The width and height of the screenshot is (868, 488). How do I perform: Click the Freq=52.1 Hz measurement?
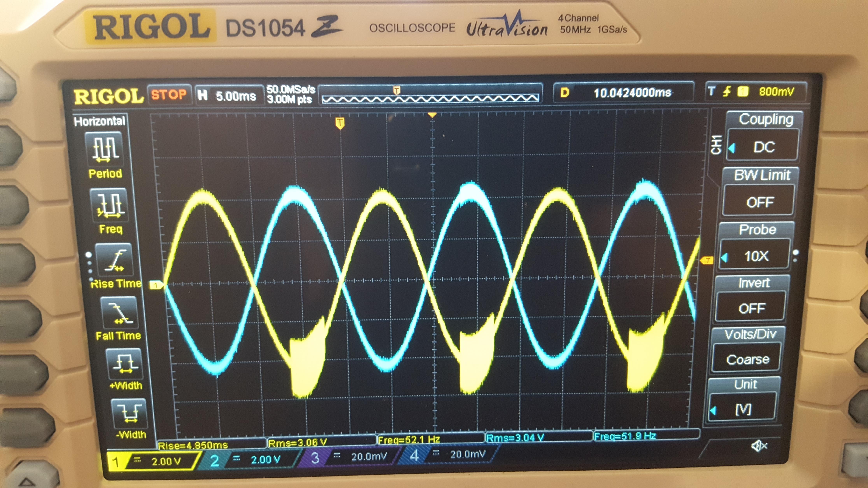pyautogui.click(x=409, y=440)
